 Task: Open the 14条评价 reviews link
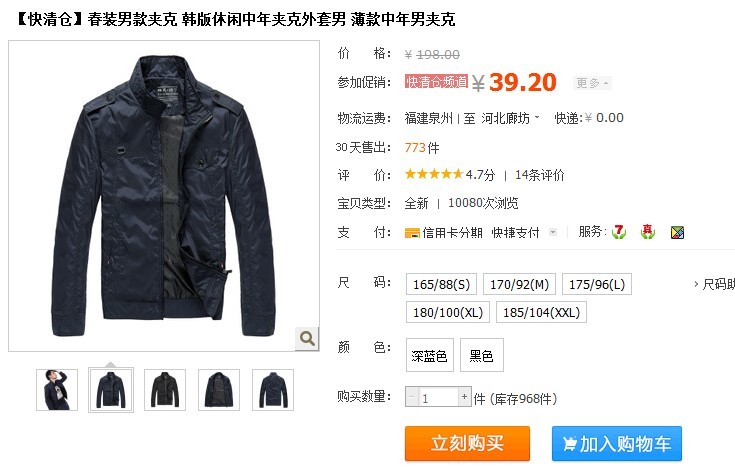[x=539, y=175]
